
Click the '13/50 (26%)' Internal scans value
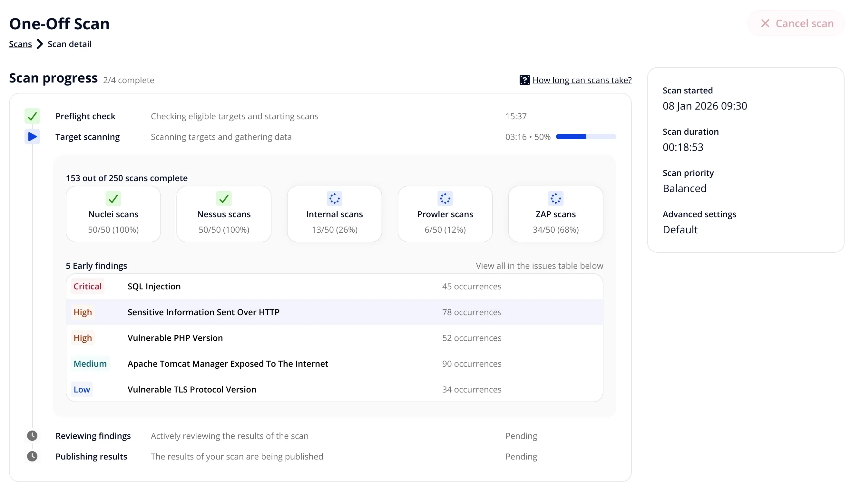pos(335,230)
